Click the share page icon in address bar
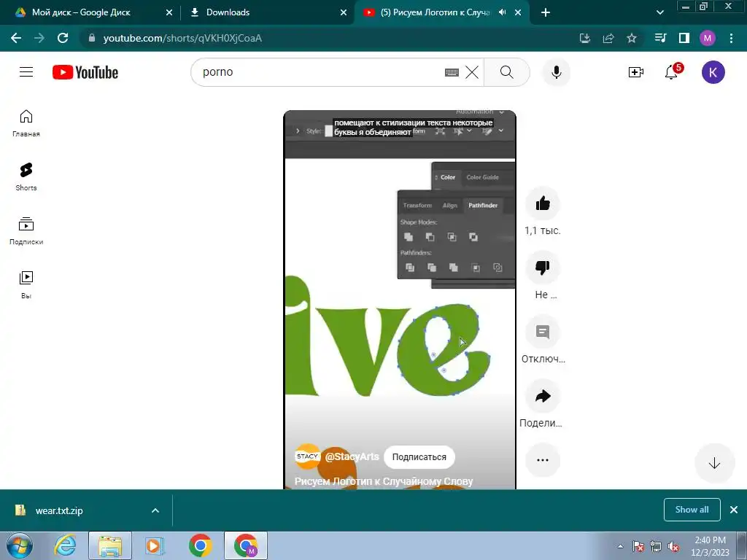This screenshot has width=747, height=560. click(x=608, y=38)
